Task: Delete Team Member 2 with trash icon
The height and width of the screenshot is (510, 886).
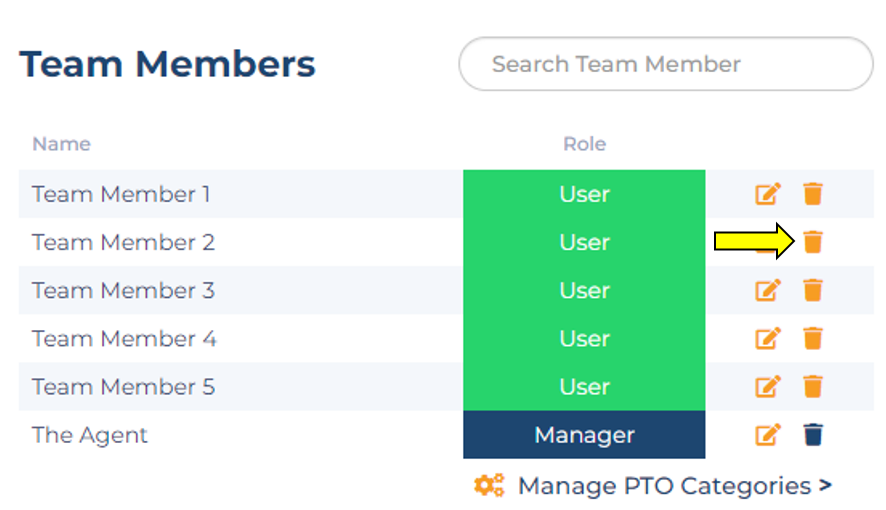Action: tap(813, 242)
